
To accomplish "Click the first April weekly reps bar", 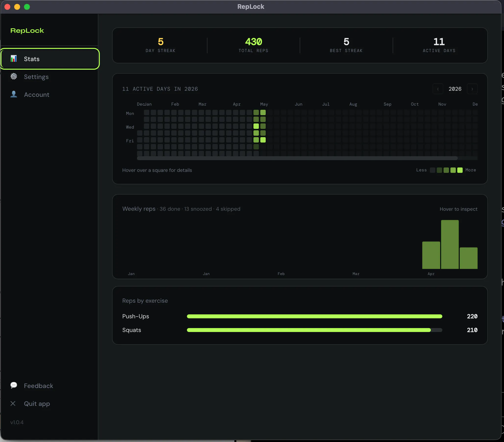I will (x=431, y=255).
